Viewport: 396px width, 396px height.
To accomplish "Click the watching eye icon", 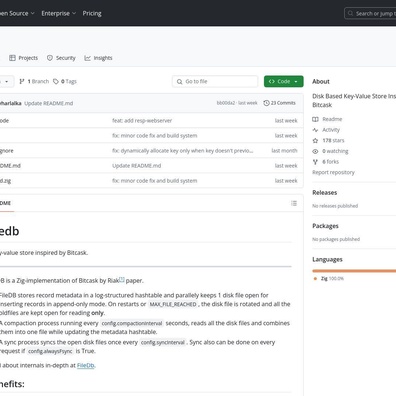I will click(x=315, y=151).
